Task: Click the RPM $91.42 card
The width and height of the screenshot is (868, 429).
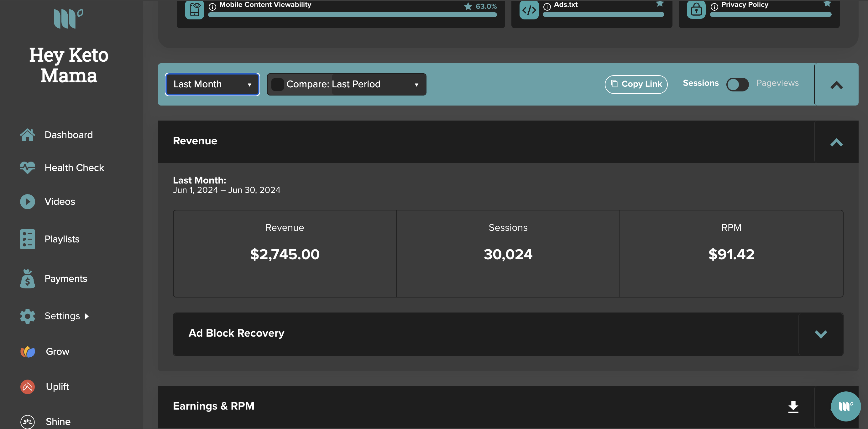Action: [731, 254]
